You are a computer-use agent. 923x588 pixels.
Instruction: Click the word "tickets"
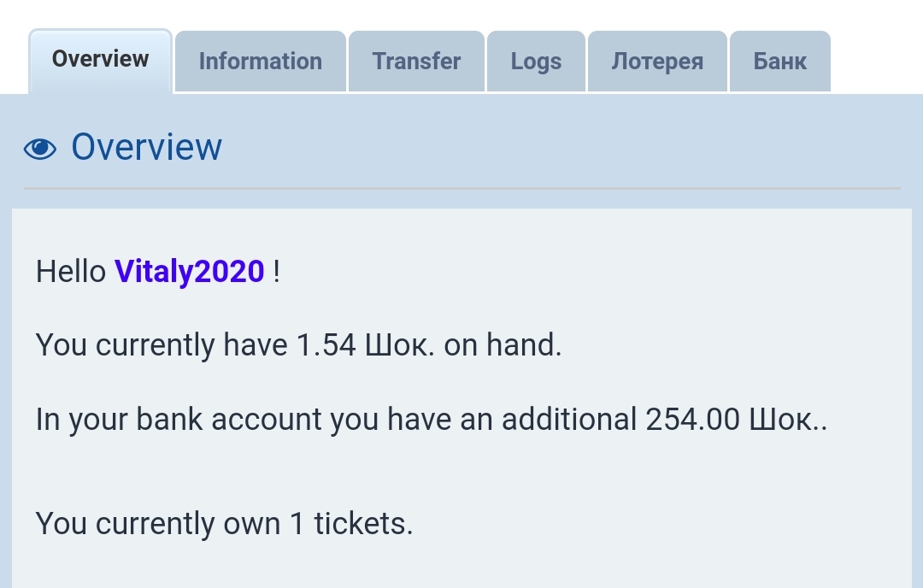pyautogui.click(x=363, y=523)
